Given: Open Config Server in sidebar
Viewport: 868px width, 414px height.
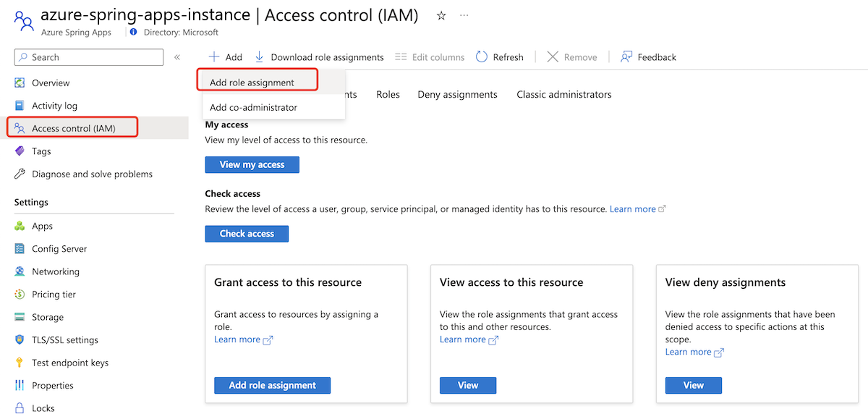Looking at the screenshot, I should (x=59, y=249).
